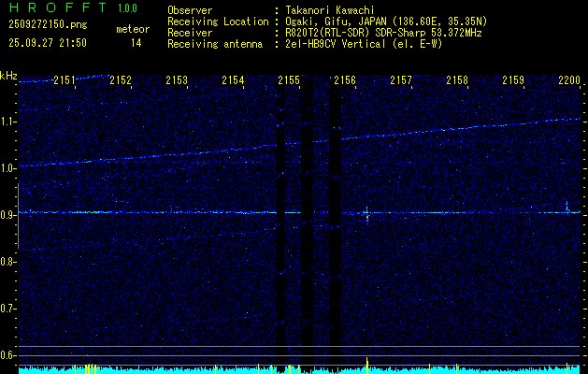This screenshot has height=374, width=588.
Task: Click the 0.6 frequency axis label
Action: pyautogui.click(x=8, y=355)
